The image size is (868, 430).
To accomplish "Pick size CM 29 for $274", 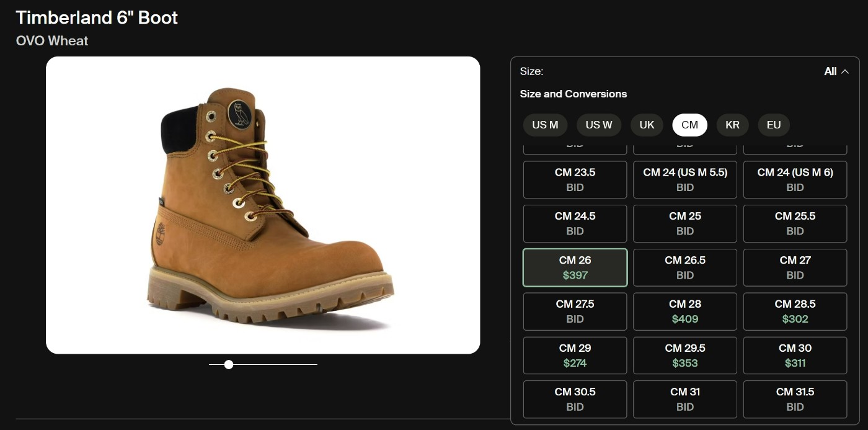I will pyautogui.click(x=575, y=356).
